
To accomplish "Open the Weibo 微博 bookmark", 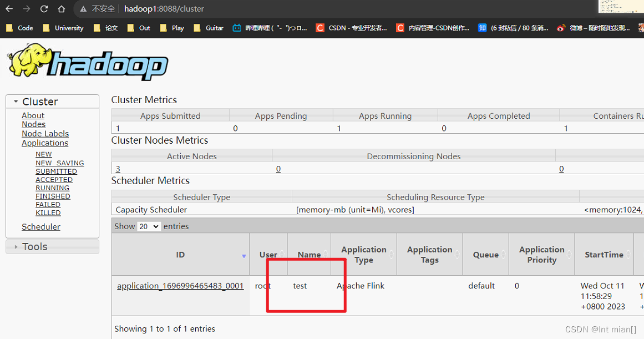I will tap(594, 28).
